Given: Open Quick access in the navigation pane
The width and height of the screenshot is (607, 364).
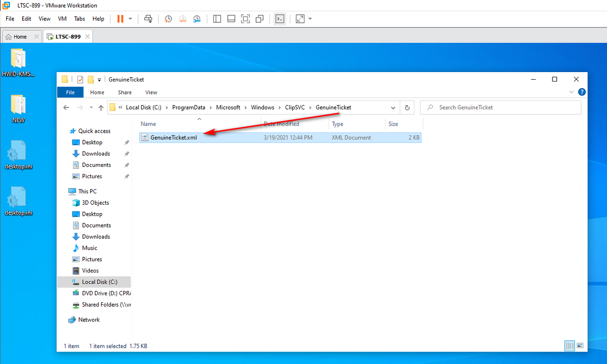Looking at the screenshot, I should click(x=94, y=131).
